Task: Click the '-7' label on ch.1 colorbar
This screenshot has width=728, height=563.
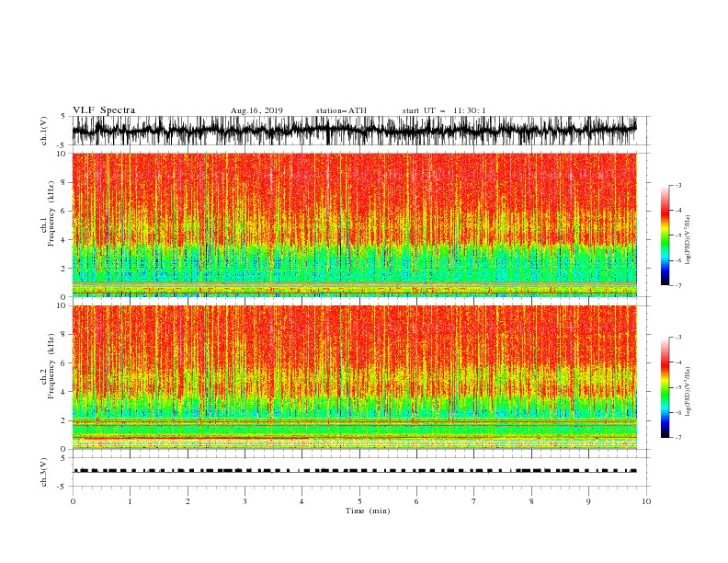Action: (x=678, y=285)
